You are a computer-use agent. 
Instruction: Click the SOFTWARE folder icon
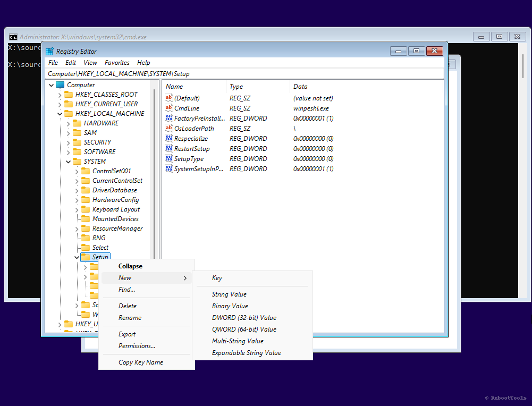click(x=77, y=151)
